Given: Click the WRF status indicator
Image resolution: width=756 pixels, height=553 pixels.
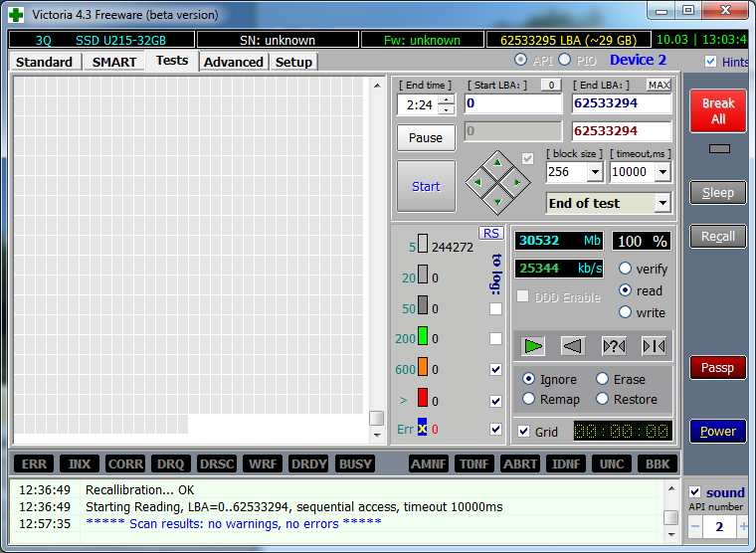Looking at the screenshot, I should click(x=263, y=463).
